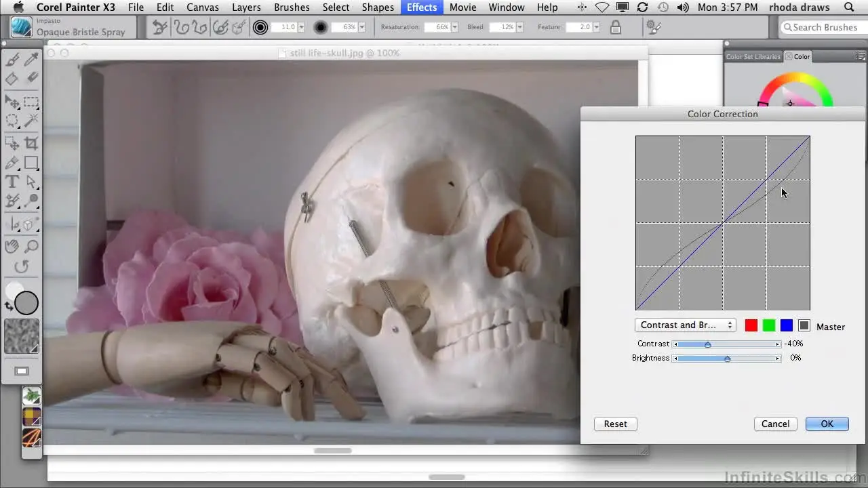Viewport: 868px width, 488px height.
Task: Click the Contrast slider handle
Action: click(707, 344)
